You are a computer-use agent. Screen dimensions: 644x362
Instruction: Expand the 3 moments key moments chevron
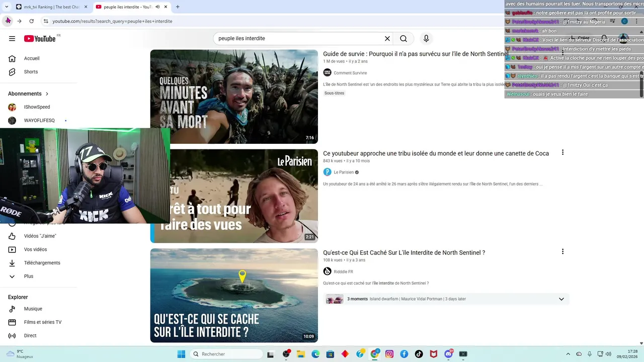(561, 299)
